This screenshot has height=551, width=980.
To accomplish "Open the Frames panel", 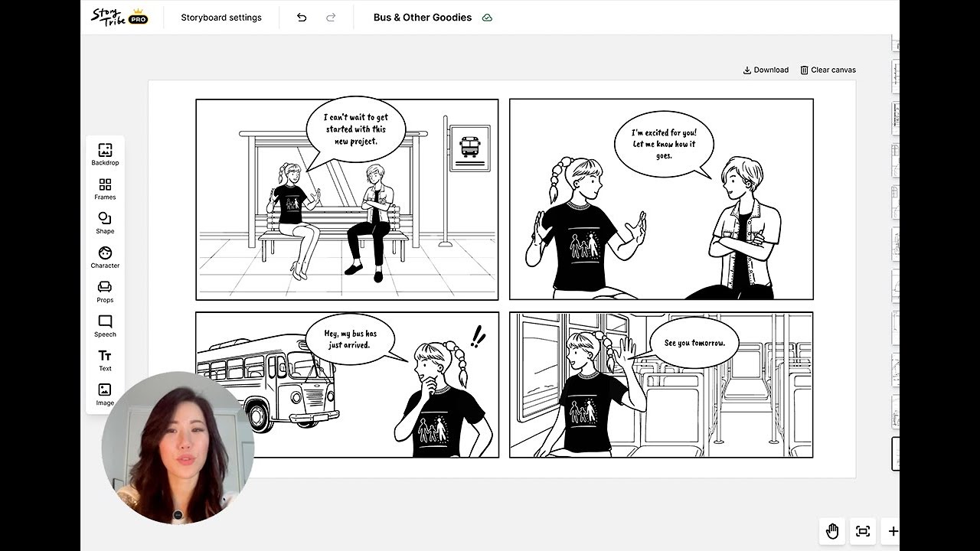I will 105,188.
